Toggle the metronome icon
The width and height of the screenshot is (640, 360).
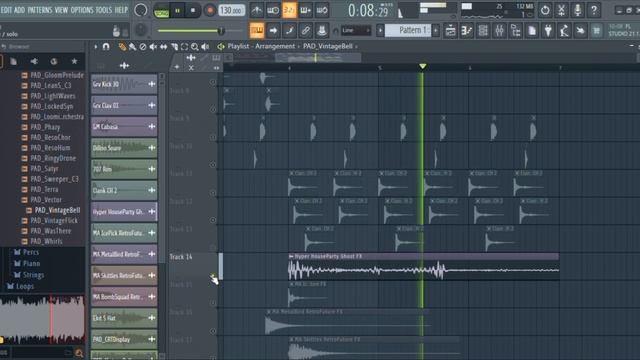pyautogui.click(x=257, y=10)
